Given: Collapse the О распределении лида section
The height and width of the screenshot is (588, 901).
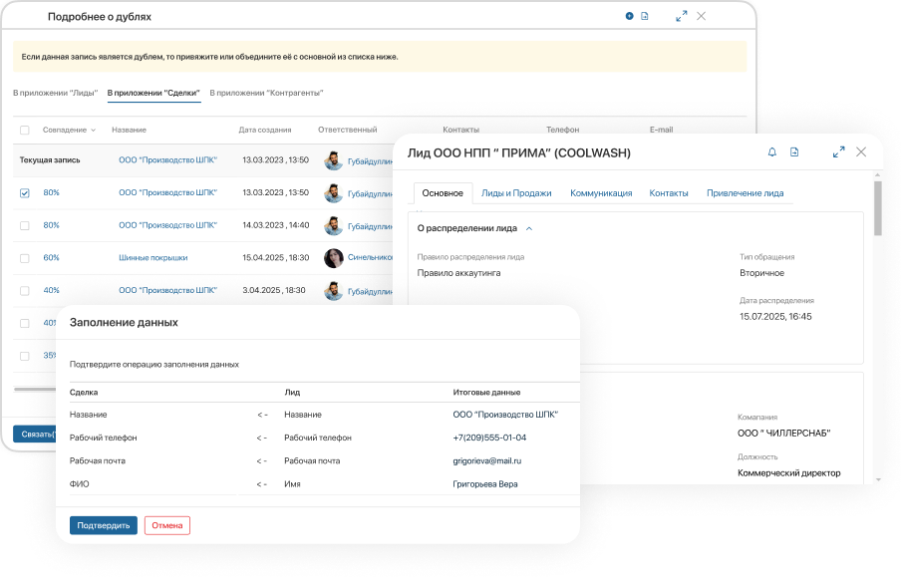Looking at the screenshot, I should pyautogui.click(x=529, y=228).
